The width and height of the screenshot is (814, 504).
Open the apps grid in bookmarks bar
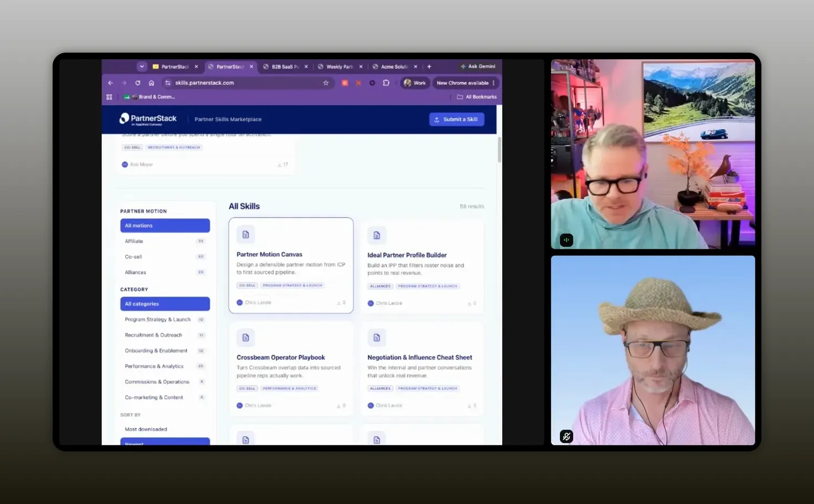coord(109,97)
